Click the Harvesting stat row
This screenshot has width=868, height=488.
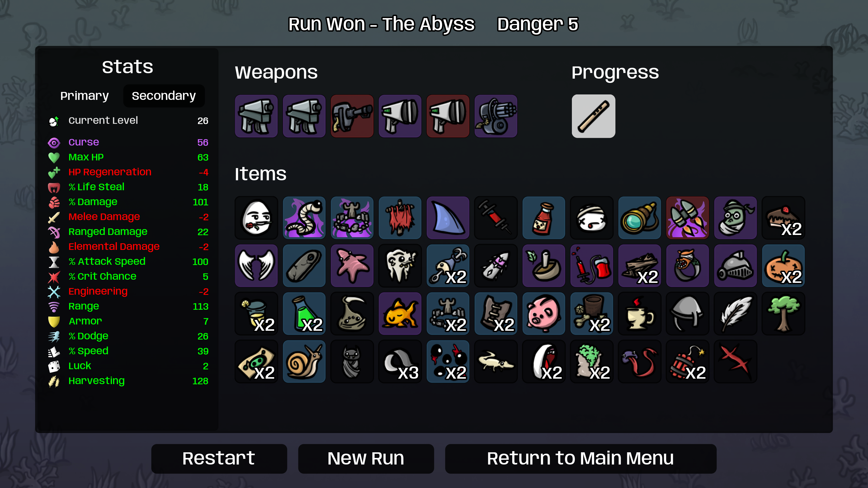(x=128, y=381)
